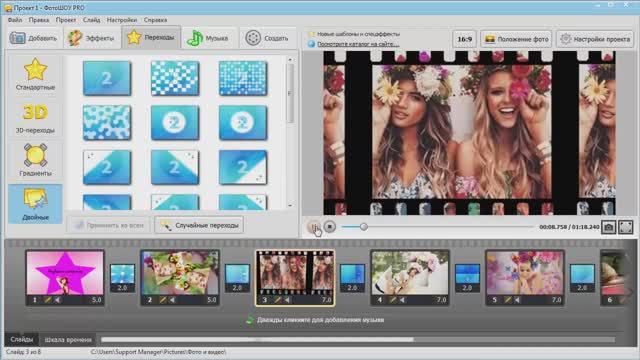Click Применить ко всем button
This screenshot has height=360, width=640.
point(109,225)
